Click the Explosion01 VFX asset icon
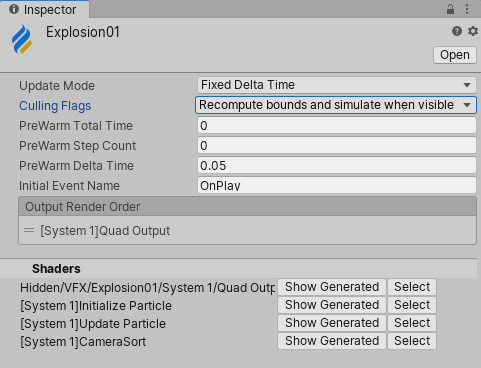This screenshot has height=368, width=481. (22, 39)
